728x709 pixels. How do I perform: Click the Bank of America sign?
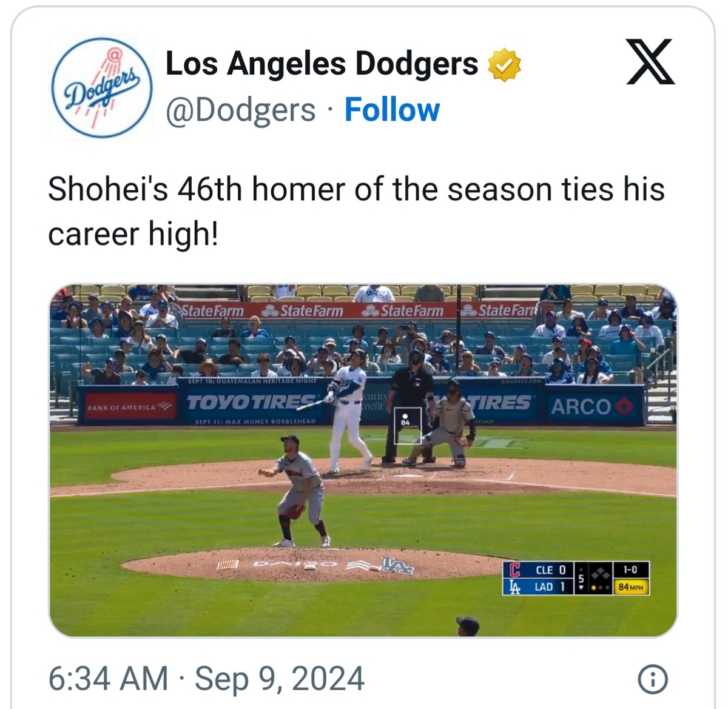point(128,406)
